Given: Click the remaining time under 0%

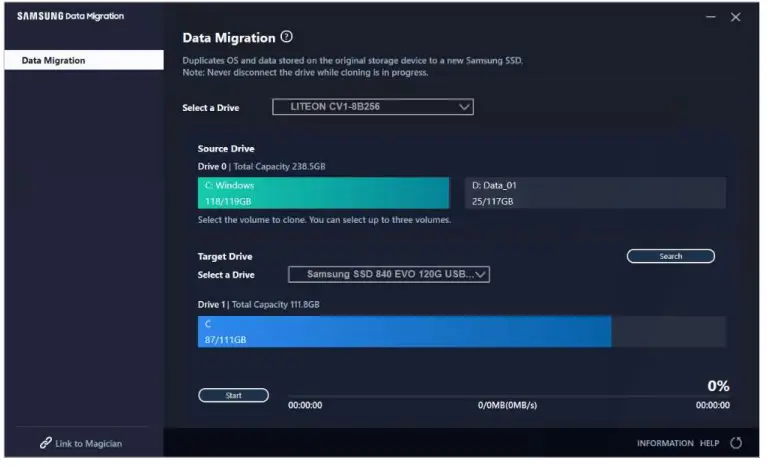Looking at the screenshot, I should [x=713, y=405].
